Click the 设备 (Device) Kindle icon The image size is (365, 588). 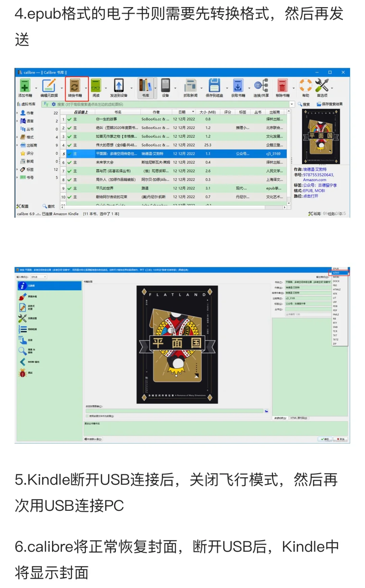pyautogui.click(x=165, y=85)
